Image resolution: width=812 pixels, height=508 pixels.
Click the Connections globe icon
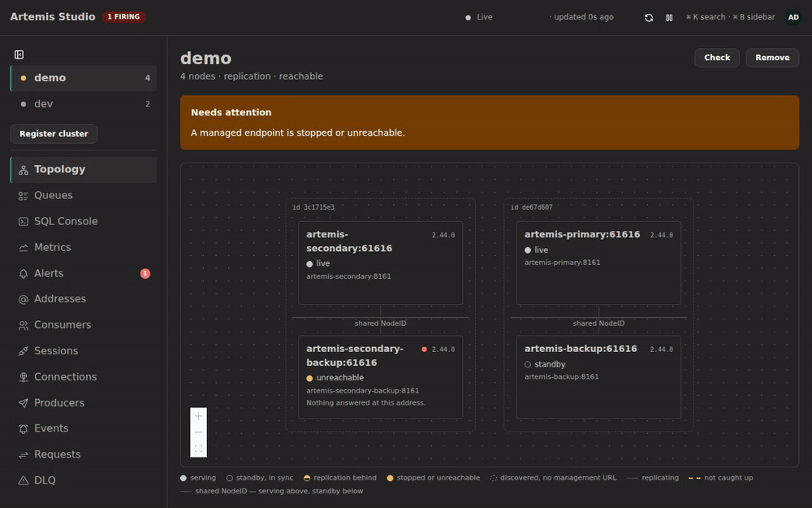pyautogui.click(x=24, y=377)
